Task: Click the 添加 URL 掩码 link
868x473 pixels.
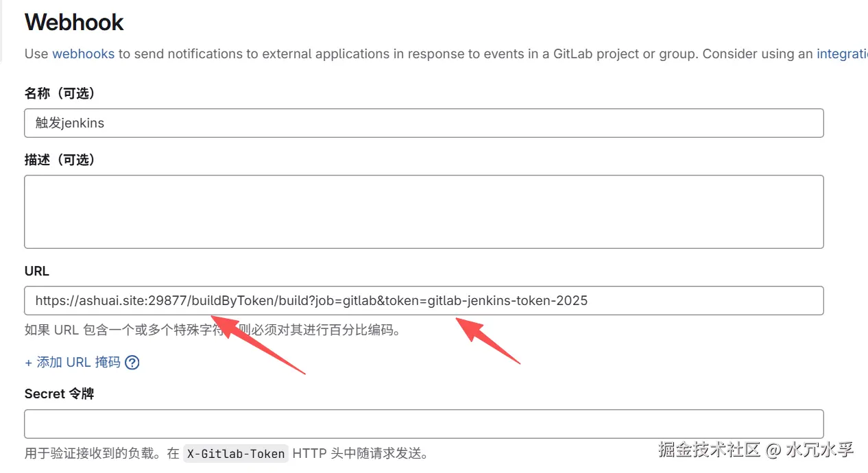Action: [x=73, y=363]
